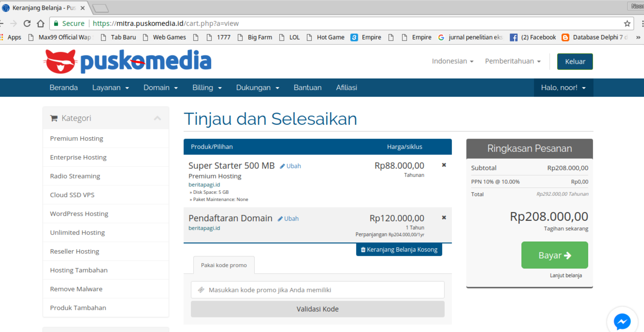Open the Halo, noor! account dropdown
The image size is (644, 332).
[x=563, y=88]
